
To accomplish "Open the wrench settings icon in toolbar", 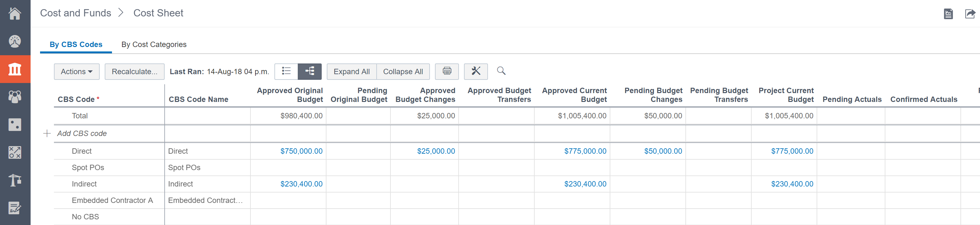I will [476, 71].
